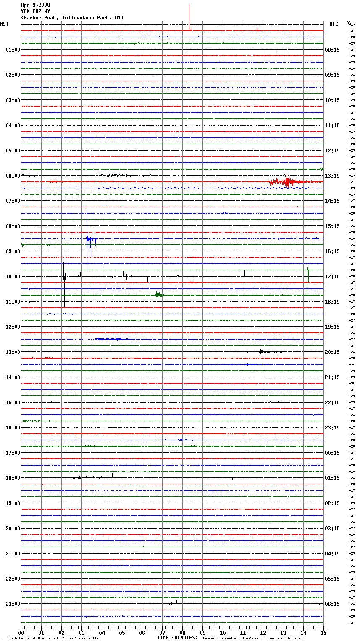This screenshot has height=644, width=357.
Task: Select the "20:00" MST time label
Action: click(13, 529)
